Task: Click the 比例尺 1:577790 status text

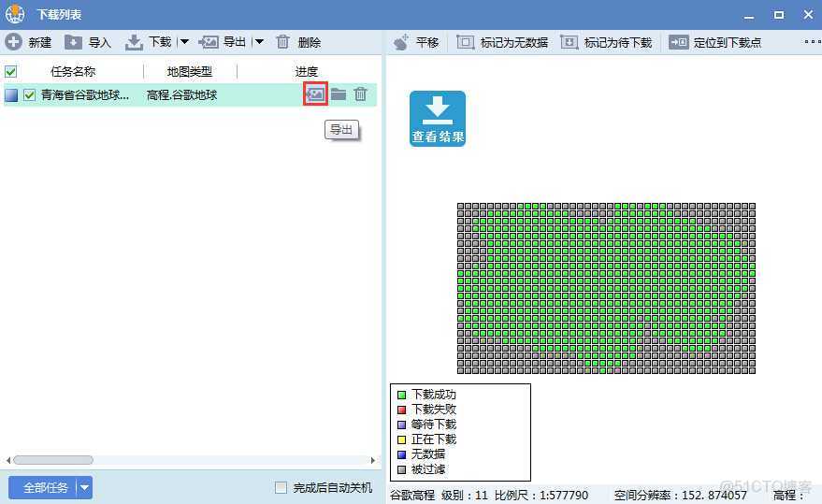Action: click(541, 495)
